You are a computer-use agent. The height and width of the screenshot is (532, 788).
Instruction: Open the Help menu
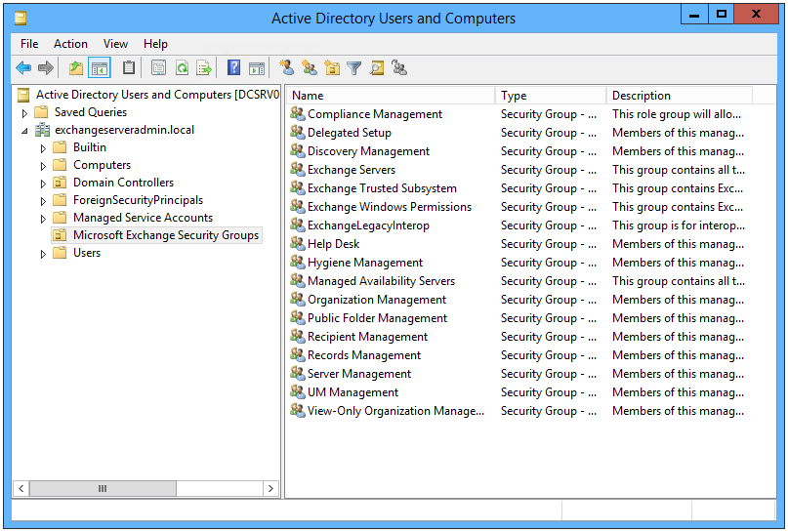[x=155, y=44]
